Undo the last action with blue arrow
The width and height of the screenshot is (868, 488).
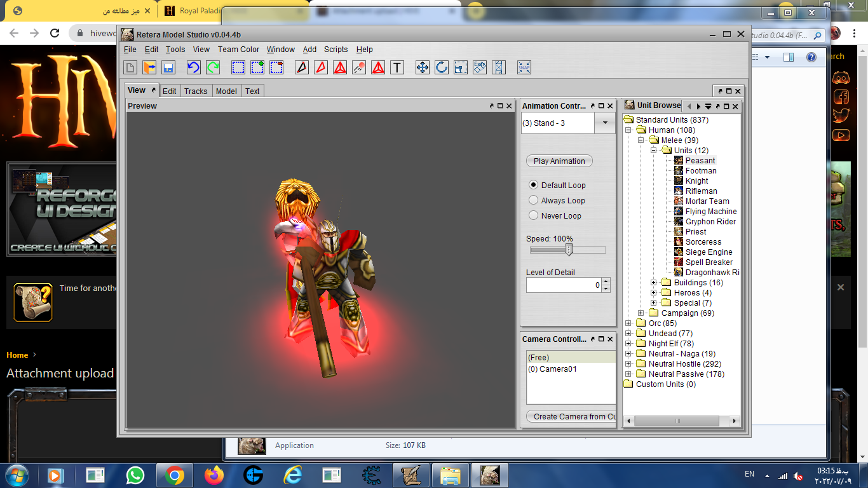point(194,67)
